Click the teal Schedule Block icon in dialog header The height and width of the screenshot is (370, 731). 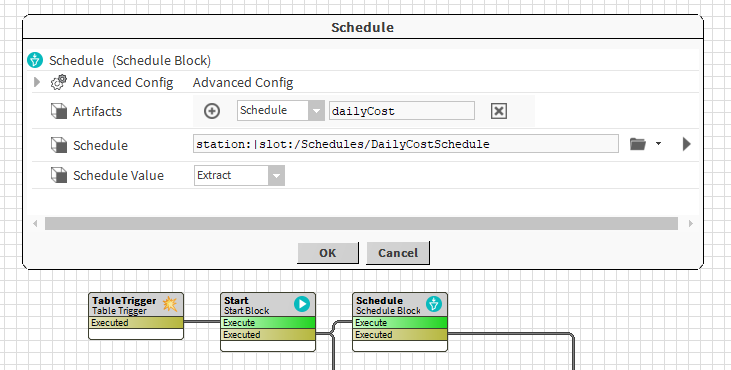click(x=35, y=60)
